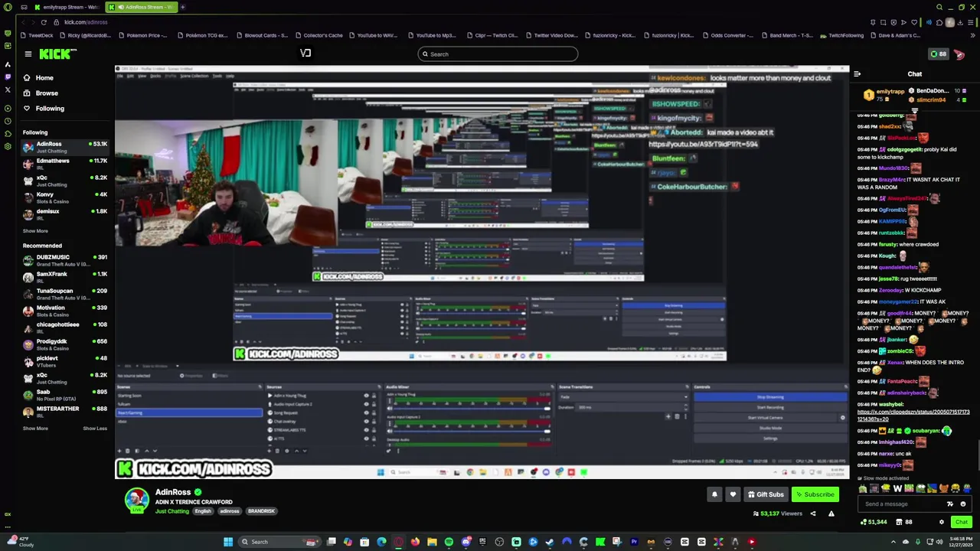Click the browser search magnifier icon
The width and height of the screenshot is (980, 551).
click(x=939, y=7)
